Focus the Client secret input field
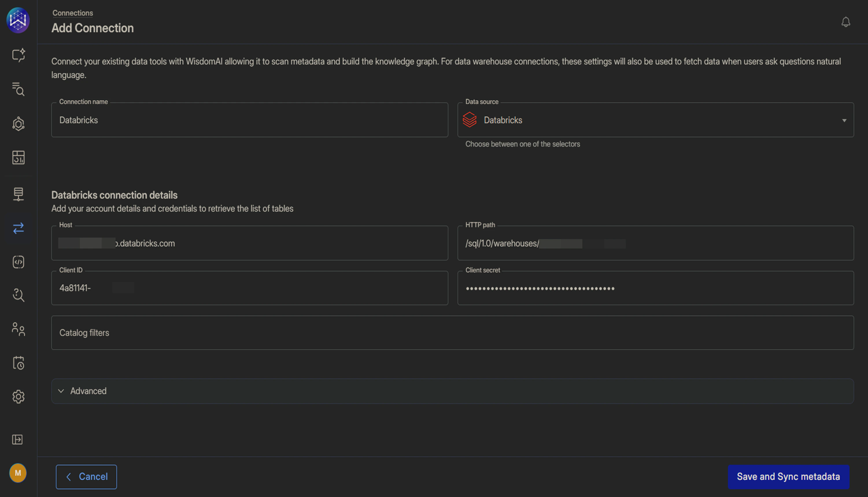 655,288
